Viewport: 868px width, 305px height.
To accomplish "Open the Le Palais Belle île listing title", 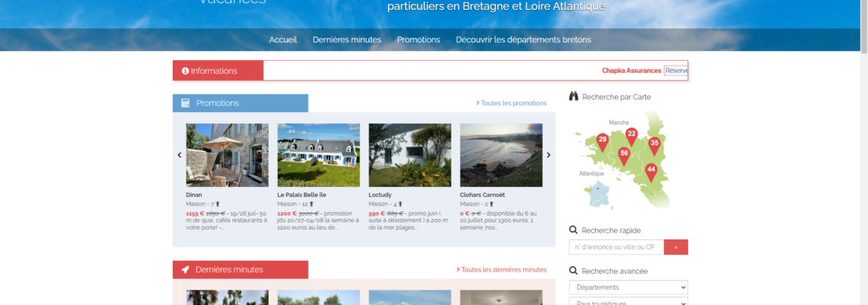I will [302, 195].
